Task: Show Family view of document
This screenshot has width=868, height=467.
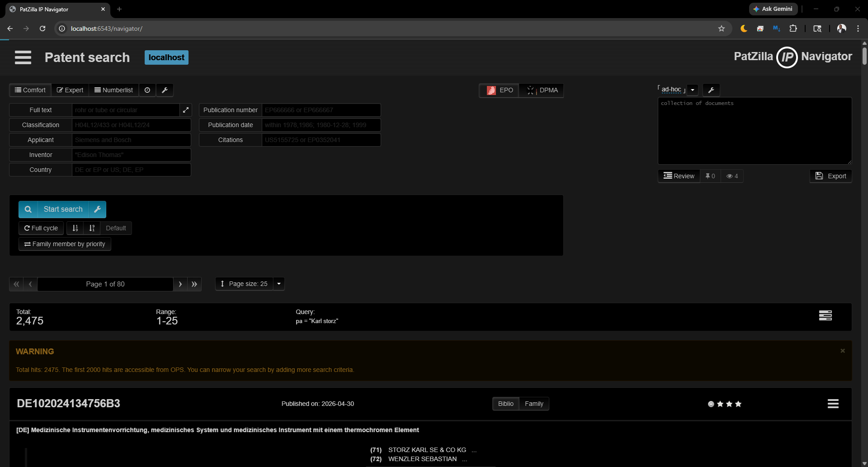Action: (x=534, y=404)
